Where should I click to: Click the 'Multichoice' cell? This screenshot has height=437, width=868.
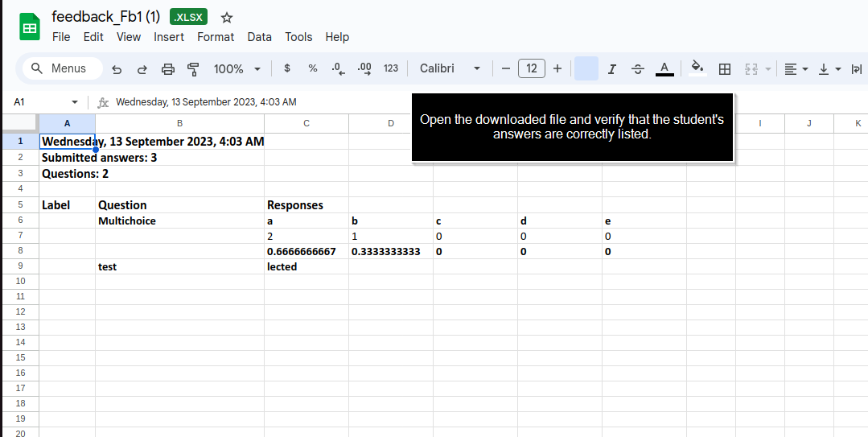(x=179, y=221)
